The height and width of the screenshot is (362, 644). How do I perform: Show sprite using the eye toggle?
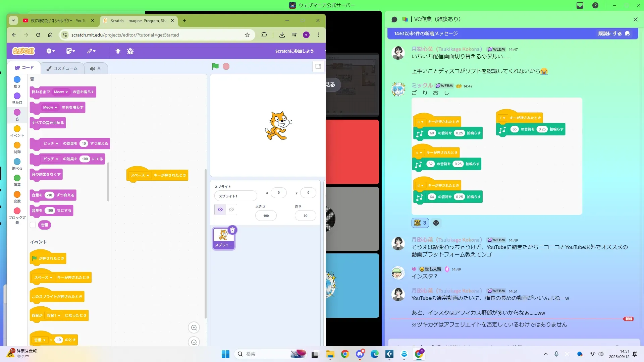tap(220, 209)
